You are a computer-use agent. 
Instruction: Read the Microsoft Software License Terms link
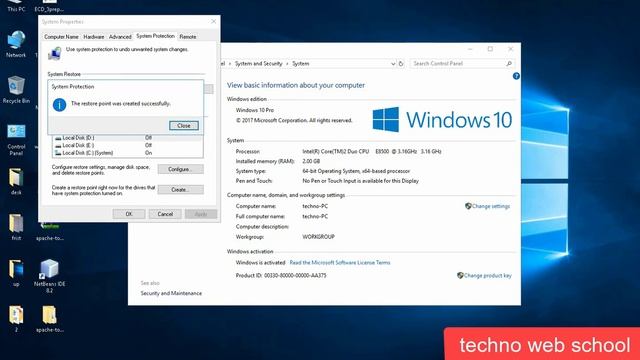pos(340,262)
